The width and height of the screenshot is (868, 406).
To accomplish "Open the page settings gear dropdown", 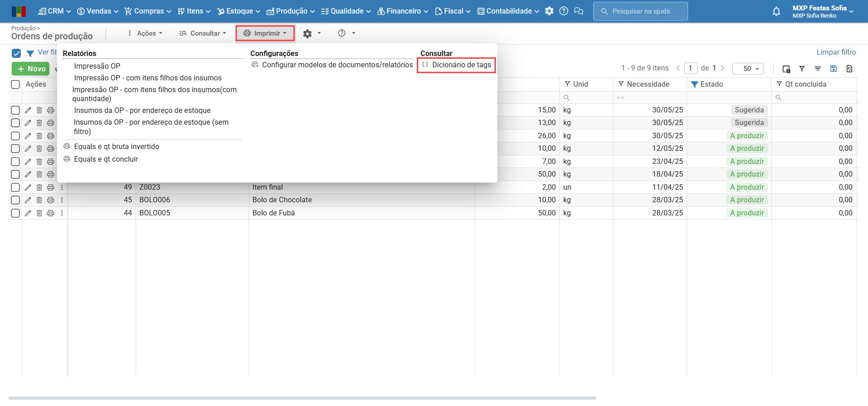I will coord(312,33).
